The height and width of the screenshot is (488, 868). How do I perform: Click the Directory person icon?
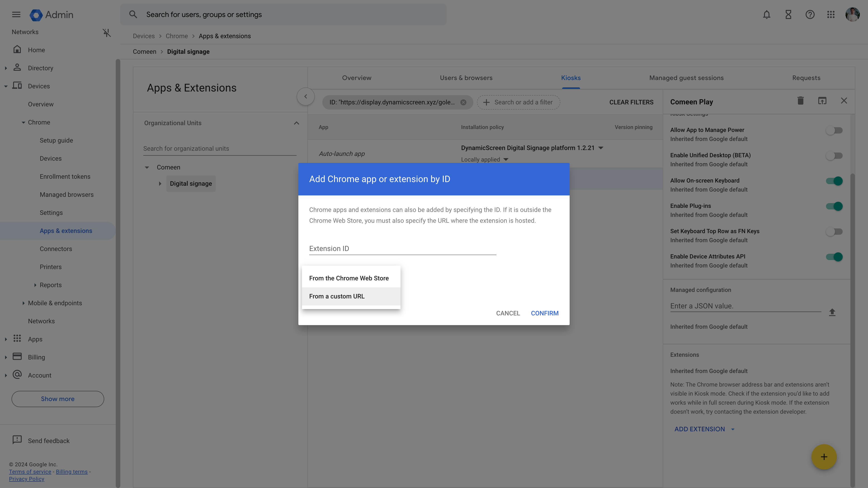point(17,67)
